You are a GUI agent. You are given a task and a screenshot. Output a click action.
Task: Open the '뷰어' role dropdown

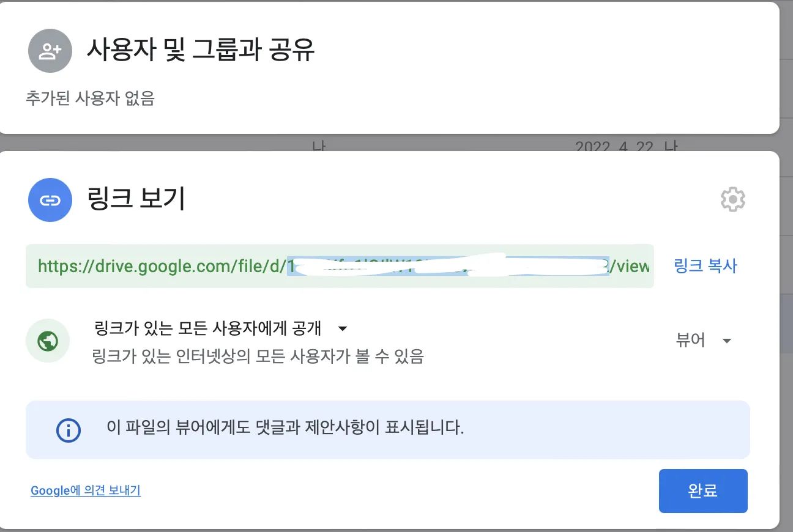point(691,341)
